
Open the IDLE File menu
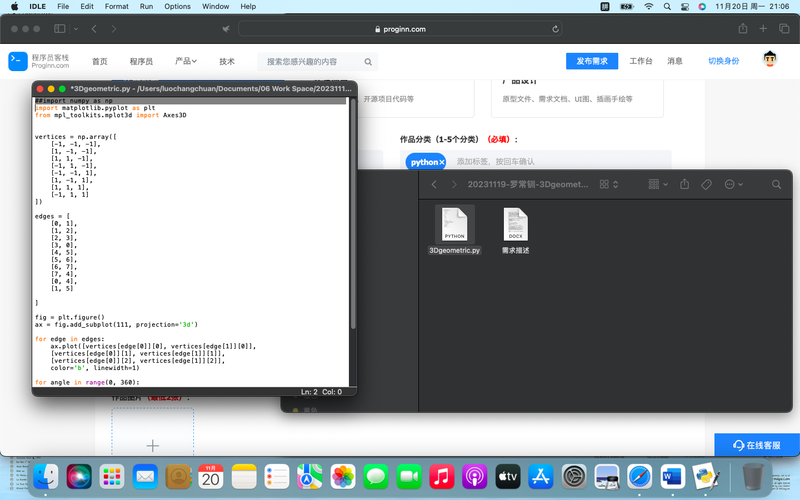63,7
